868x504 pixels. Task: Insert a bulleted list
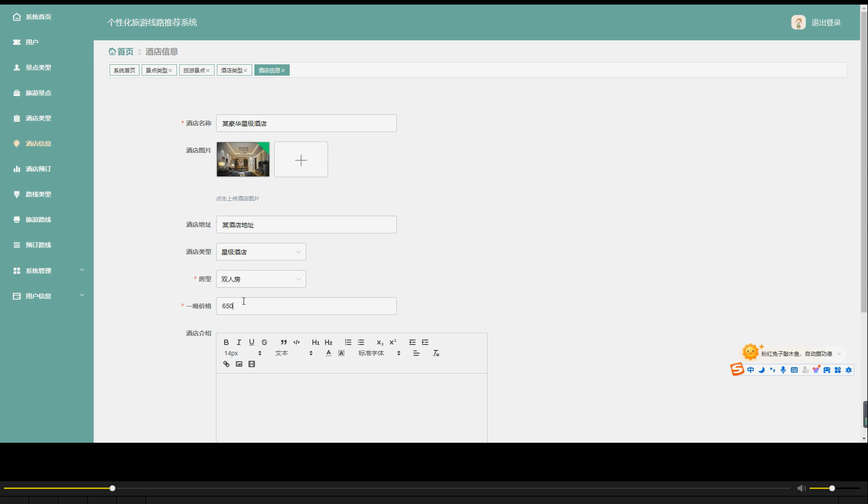tap(361, 342)
